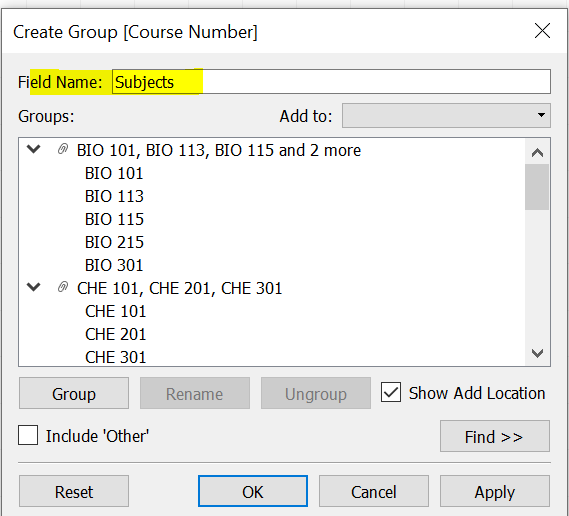
Task: Click the groups list scrollbar thumb
Action: 537,187
